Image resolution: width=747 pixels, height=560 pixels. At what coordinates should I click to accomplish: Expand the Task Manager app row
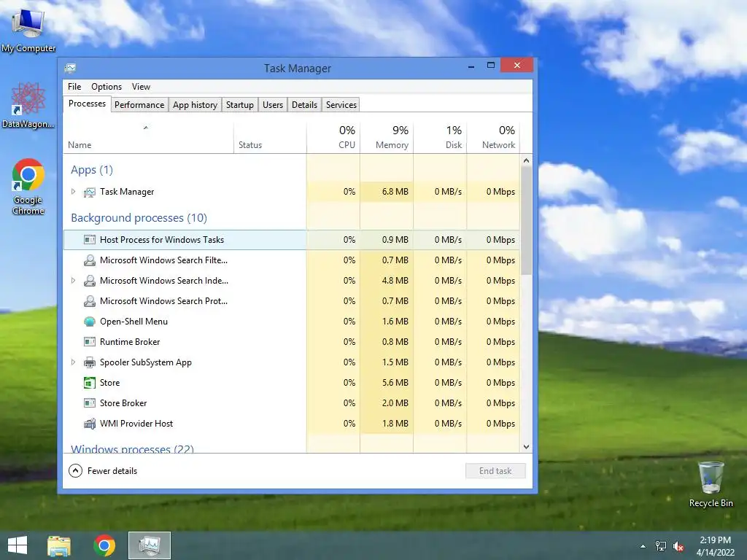pyautogui.click(x=74, y=192)
